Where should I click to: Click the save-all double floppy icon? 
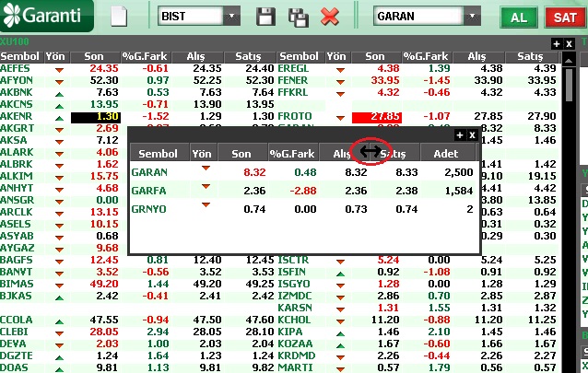pyautogui.click(x=298, y=17)
